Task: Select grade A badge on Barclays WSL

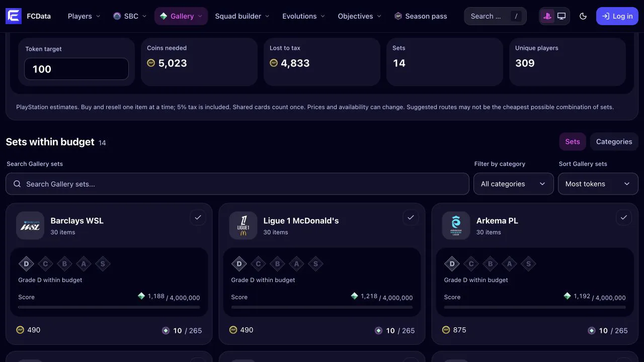Action: tap(84, 263)
